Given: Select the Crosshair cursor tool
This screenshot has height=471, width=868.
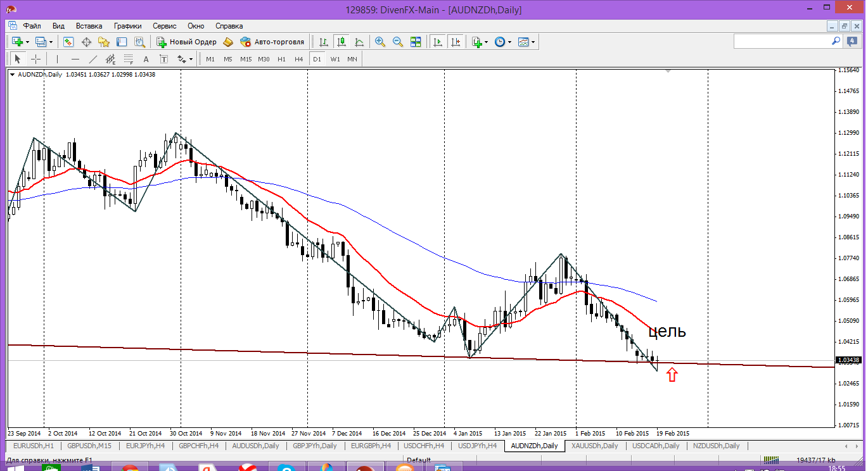Looking at the screenshot, I should 36,59.
